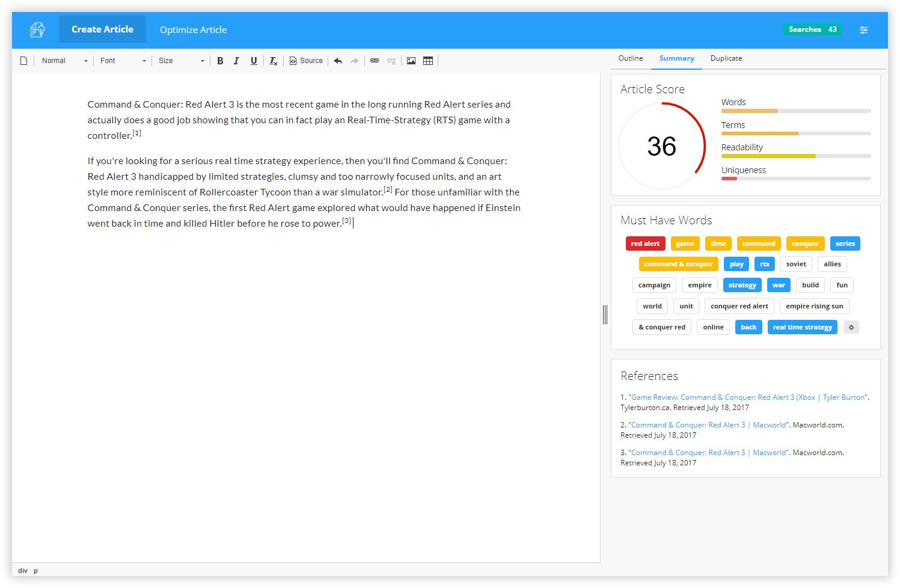Open the Font dropdown
Image resolution: width=900 pixels, height=588 pixels.
click(x=123, y=61)
